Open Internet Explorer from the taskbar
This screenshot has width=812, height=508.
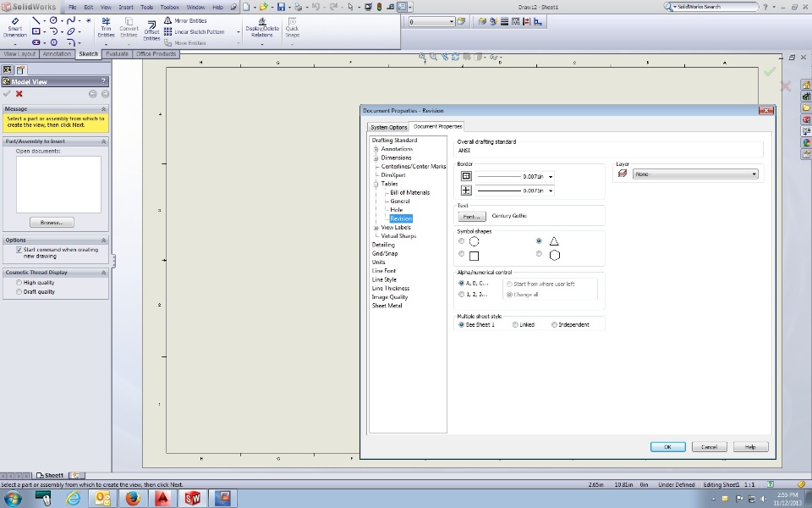click(73, 498)
